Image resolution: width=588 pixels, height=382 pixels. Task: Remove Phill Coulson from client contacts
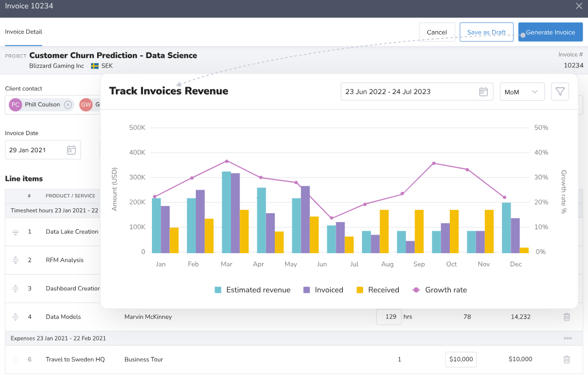(x=68, y=104)
